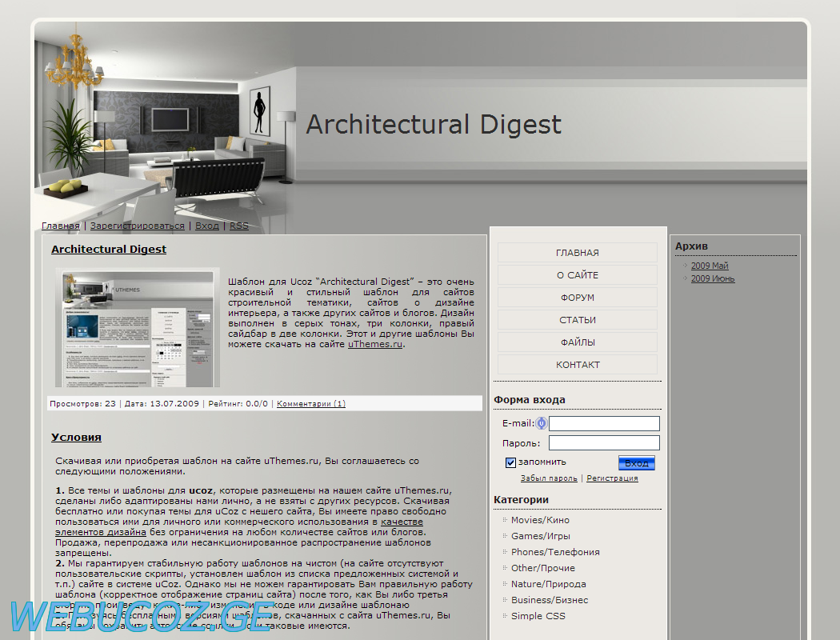Open the RSS link
This screenshot has height=640, width=840.
(239, 226)
